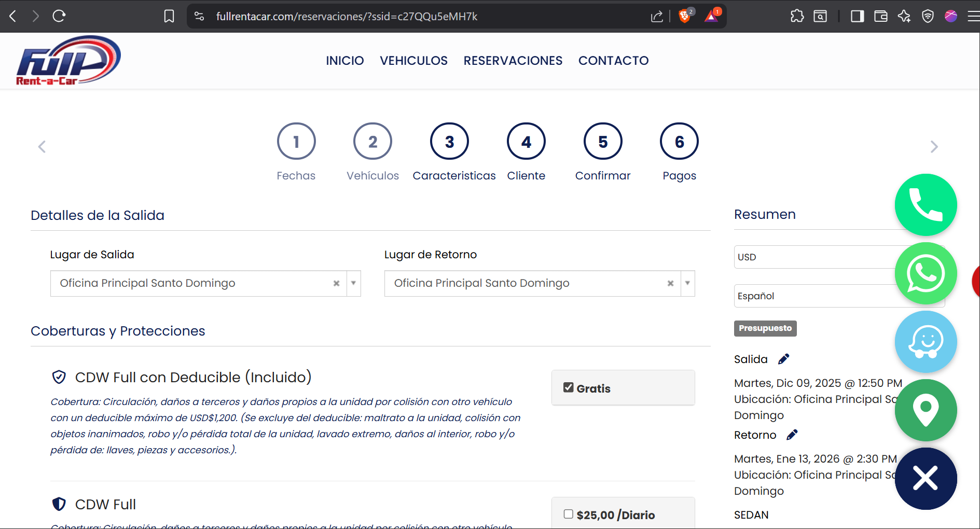The width and height of the screenshot is (980, 529).
Task: Jump to step 4 Cliente
Action: pyautogui.click(x=526, y=142)
